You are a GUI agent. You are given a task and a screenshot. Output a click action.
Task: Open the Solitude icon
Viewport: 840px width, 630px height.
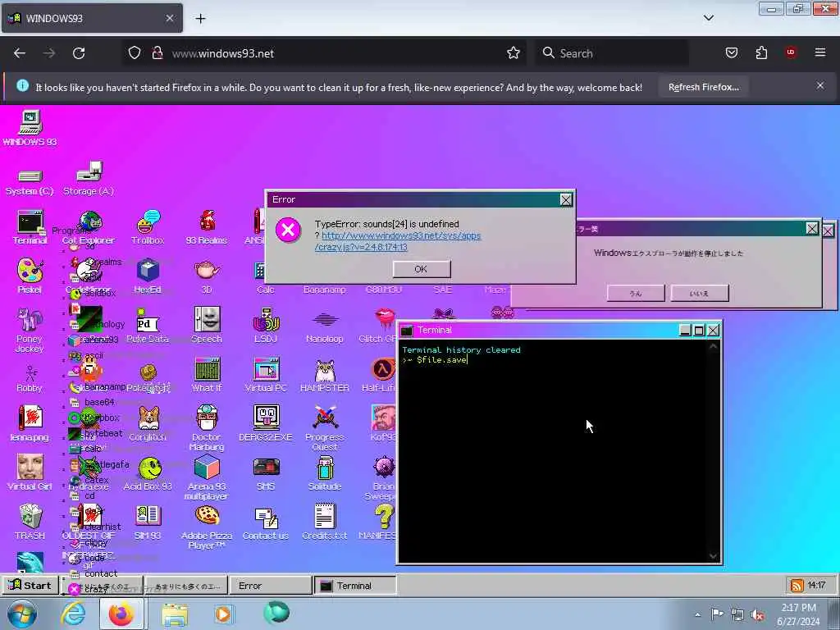(325, 473)
